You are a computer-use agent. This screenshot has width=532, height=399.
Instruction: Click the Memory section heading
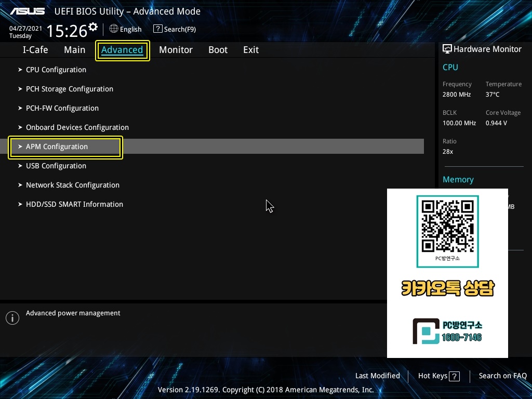458,179
